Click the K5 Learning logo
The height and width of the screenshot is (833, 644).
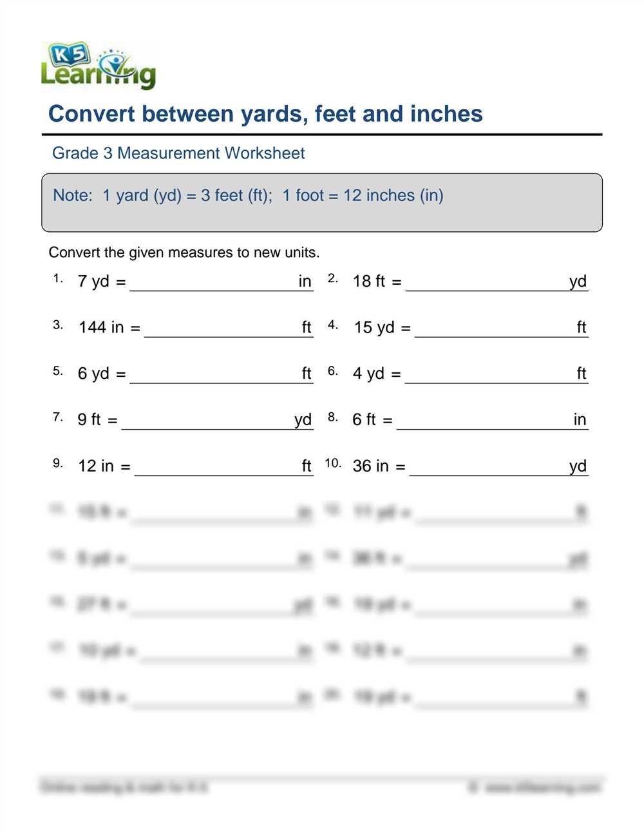[x=98, y=66]
